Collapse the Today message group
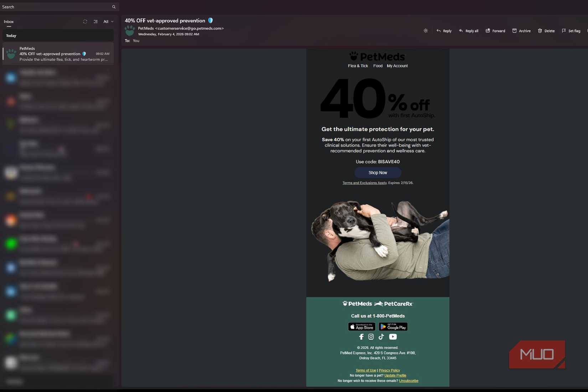Screen dimensions: 588x392 point(58,36)
